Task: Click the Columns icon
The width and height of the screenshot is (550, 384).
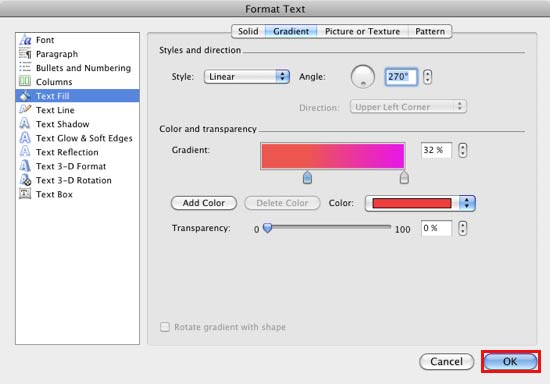Action: pyautogui.click(x=25, y=81)
